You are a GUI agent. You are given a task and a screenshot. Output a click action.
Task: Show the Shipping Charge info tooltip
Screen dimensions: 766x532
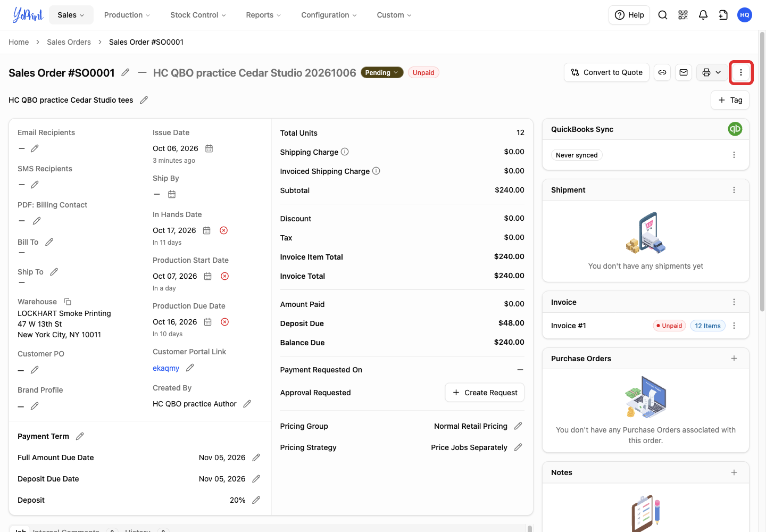pyautogui.click(x=345, y=152)
